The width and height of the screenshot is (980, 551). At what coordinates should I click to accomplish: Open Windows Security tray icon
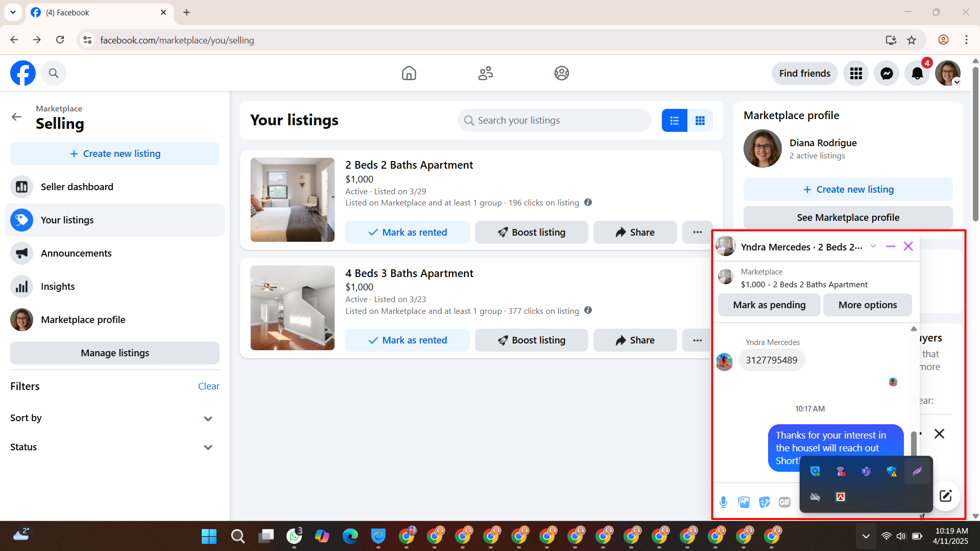[x=892, y=471]
